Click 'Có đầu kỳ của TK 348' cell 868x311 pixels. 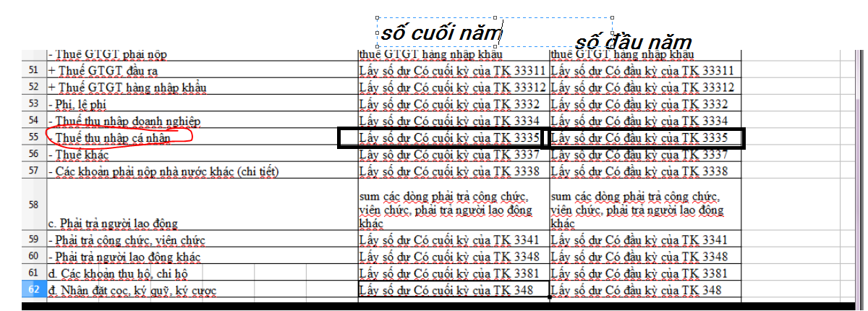click(x=646, y=289)
